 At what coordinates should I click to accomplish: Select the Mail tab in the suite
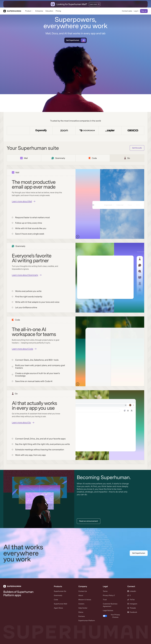[24, 158]
